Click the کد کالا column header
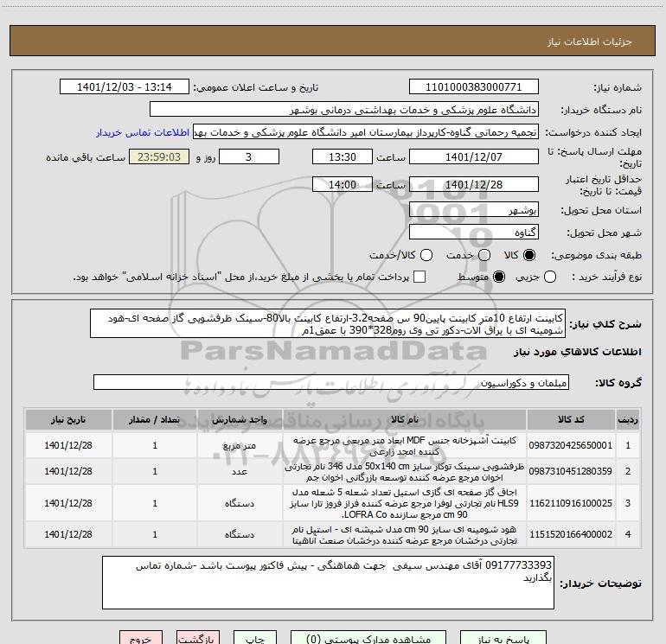The width and height of the screenshot is (666, 644). click(582, 420)
